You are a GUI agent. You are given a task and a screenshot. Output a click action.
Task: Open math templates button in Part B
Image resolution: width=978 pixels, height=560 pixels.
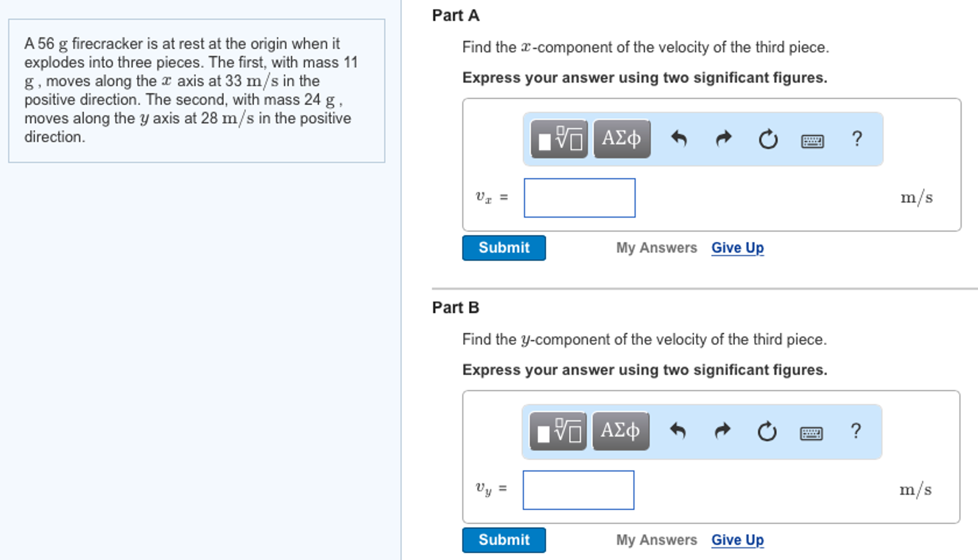558,431
